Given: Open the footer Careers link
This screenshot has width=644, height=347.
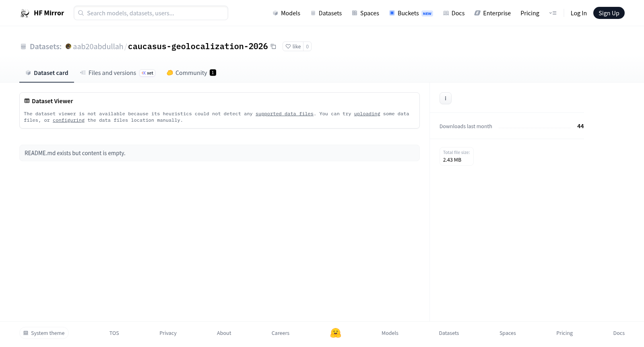Looking at the screenshot, I should [281, 333].
